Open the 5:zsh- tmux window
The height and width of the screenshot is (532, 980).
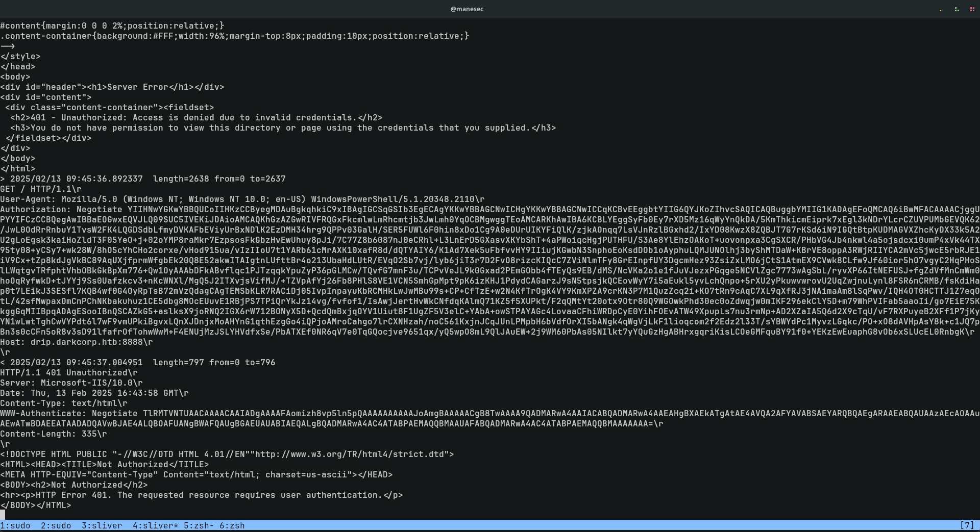199,525
